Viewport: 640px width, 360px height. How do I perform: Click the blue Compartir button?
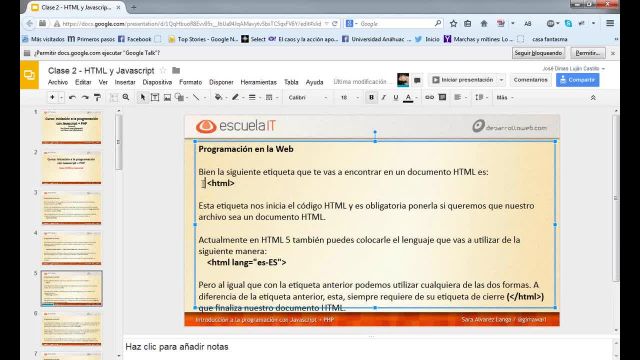pyautogui.click(x=577, y=80)
